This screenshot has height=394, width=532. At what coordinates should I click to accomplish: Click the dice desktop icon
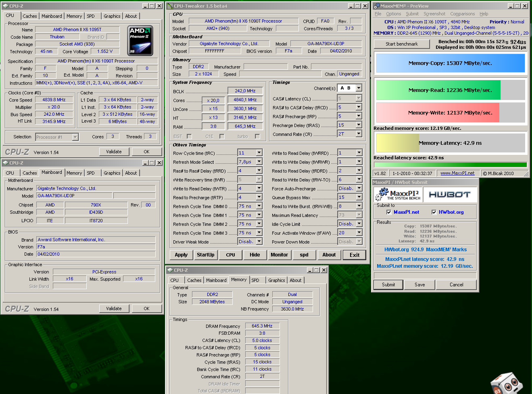tap(506, 382)
